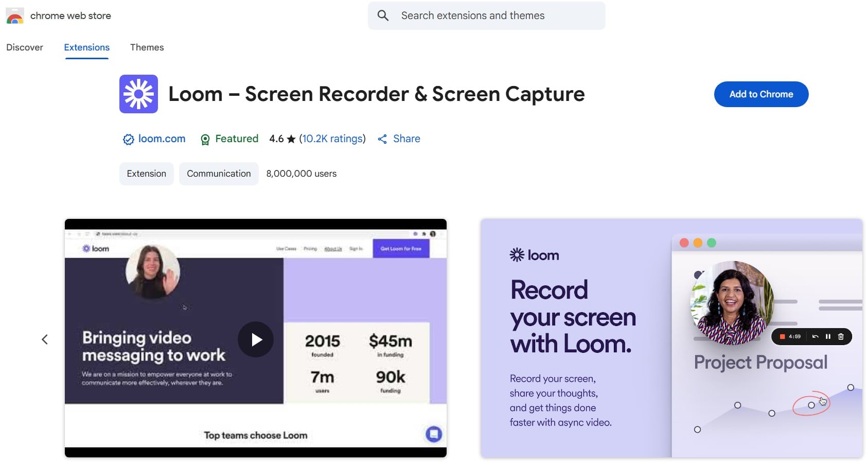This screenshot has height=462, width=868.
Task: Click the Chrome Web Store rainbow logo
Action: tap(15, 16)
